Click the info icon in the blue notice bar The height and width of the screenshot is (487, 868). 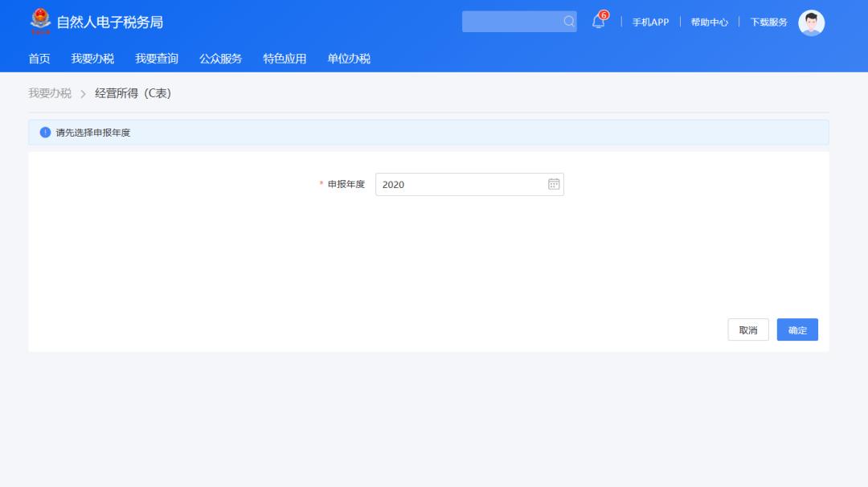tap(43, 133)
